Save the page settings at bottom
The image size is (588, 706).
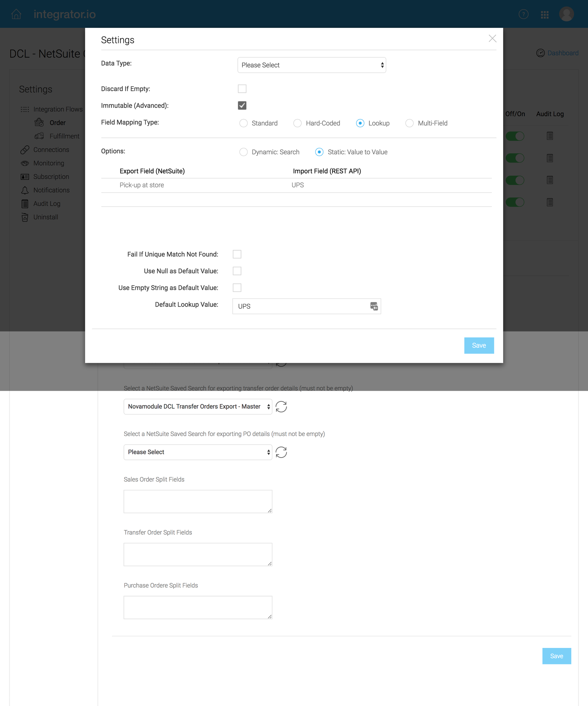click(x=556, y=656)
